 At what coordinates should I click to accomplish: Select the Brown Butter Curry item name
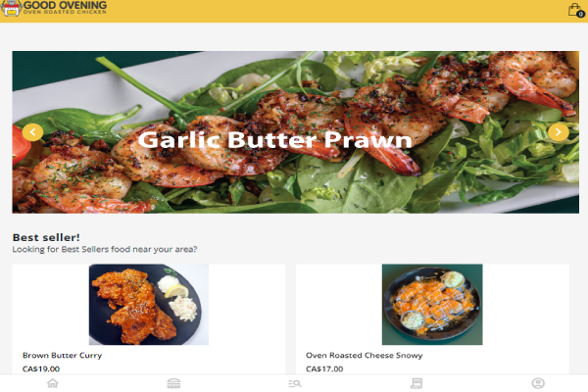click(x=63, y=355)
